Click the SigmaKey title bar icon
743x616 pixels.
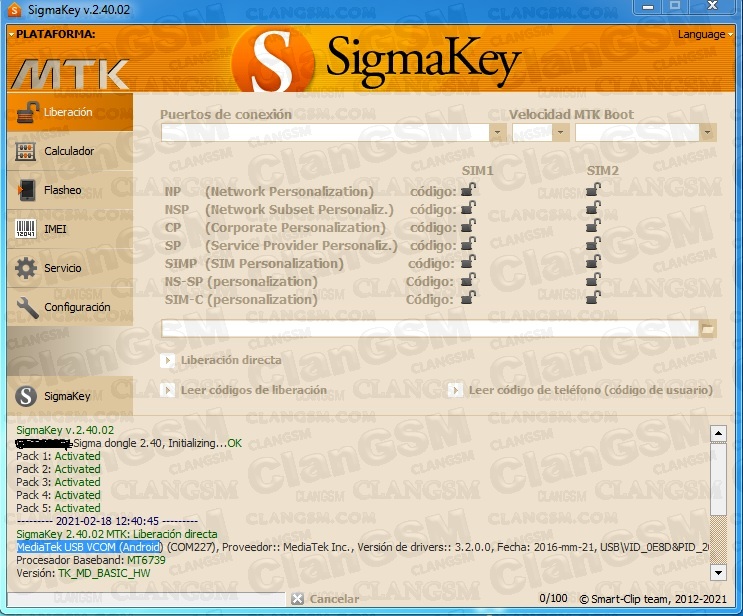tap(15, 10)
